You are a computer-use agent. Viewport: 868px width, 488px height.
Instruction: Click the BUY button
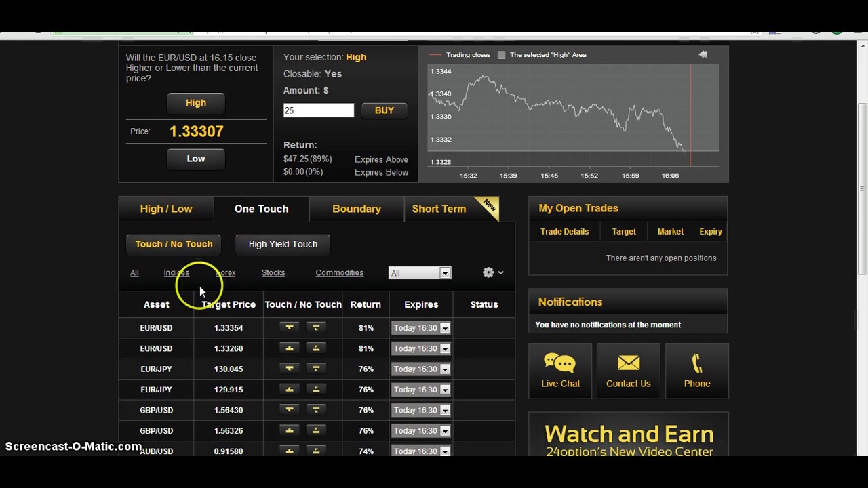pyautogui.click(x=384, y=110)
